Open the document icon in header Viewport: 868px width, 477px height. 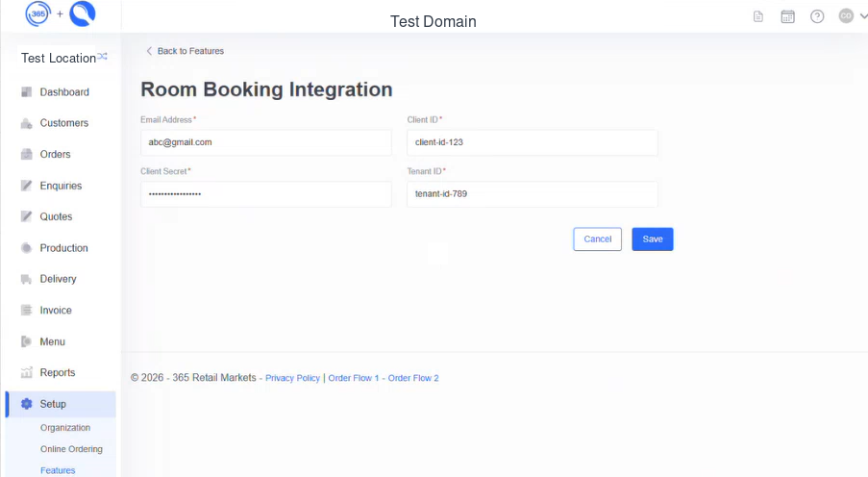point(758,16)
